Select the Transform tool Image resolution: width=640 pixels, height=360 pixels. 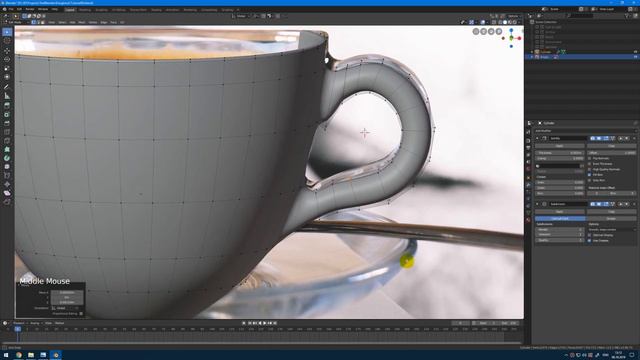(x=7, y=77)
